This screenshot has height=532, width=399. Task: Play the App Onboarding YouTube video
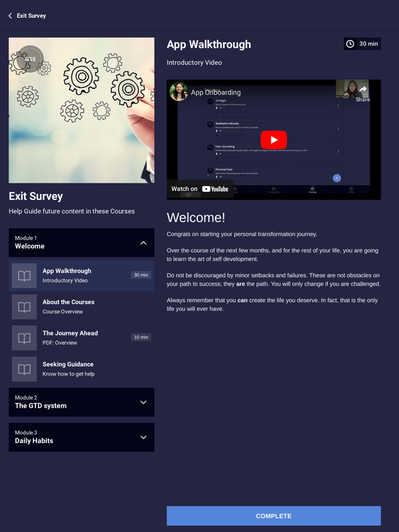point(274,140)
